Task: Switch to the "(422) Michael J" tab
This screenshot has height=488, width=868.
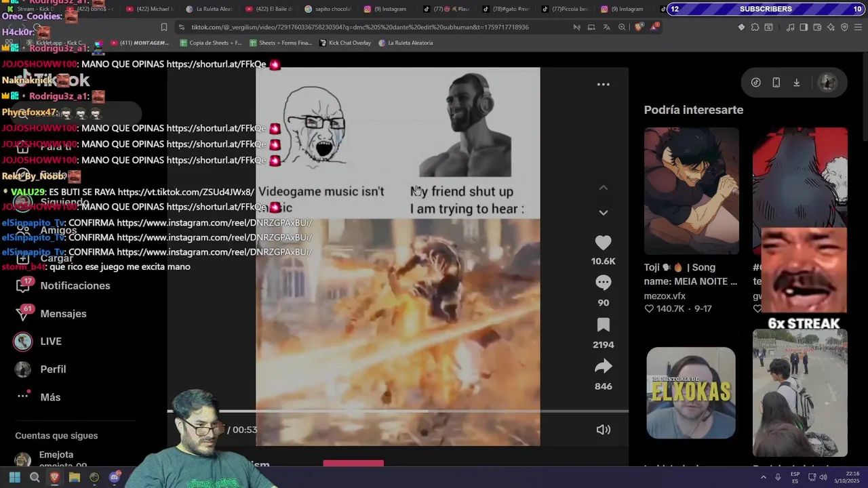Action: pos(149,9)
